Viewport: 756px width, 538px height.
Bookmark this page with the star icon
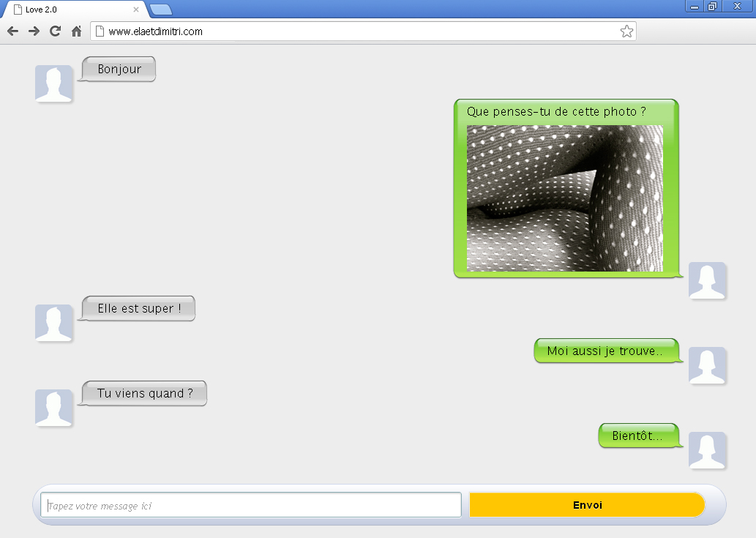click(626, 31)
